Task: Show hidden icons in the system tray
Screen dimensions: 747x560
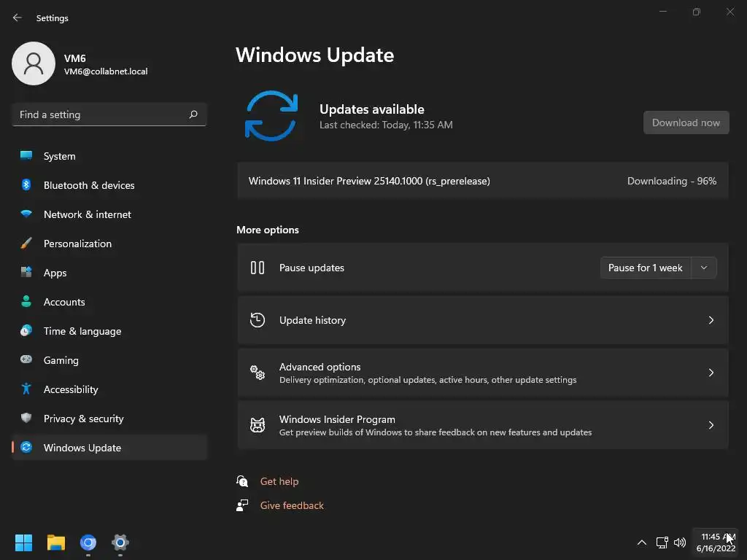Action: (642, 542)
